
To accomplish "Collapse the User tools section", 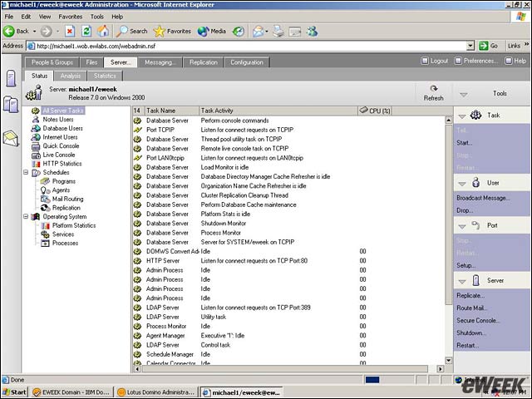I will [x=462, y=184].
